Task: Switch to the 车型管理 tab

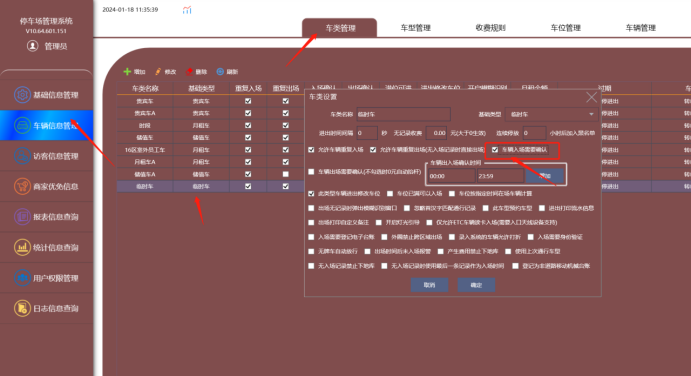Action: pyautogui.click(x=415, y=28)
